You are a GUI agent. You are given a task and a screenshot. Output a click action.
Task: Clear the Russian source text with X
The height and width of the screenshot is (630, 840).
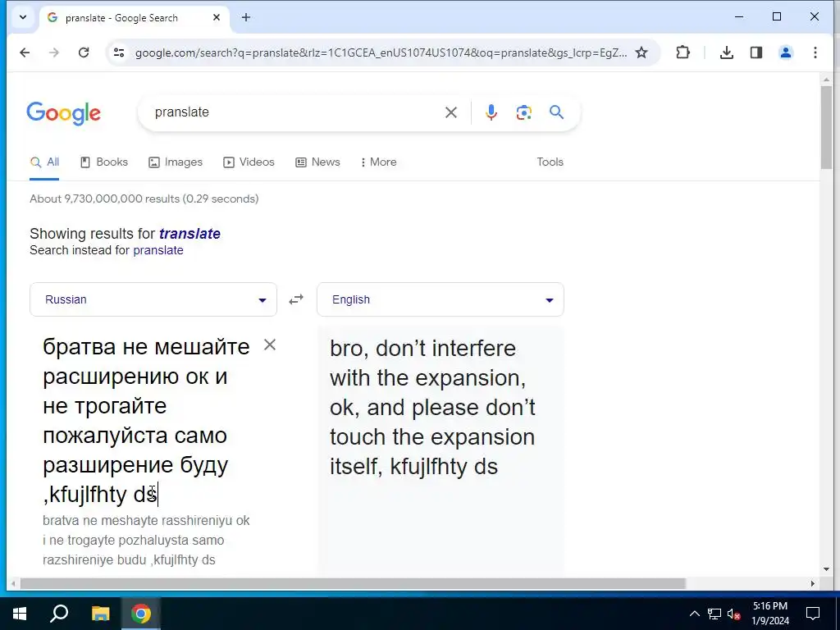click(x=270, y=345)
